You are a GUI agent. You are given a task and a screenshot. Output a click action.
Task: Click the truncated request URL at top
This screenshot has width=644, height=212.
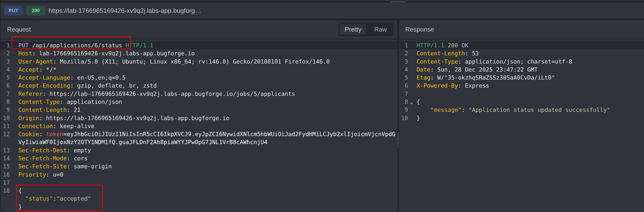[x=125, y=11]
